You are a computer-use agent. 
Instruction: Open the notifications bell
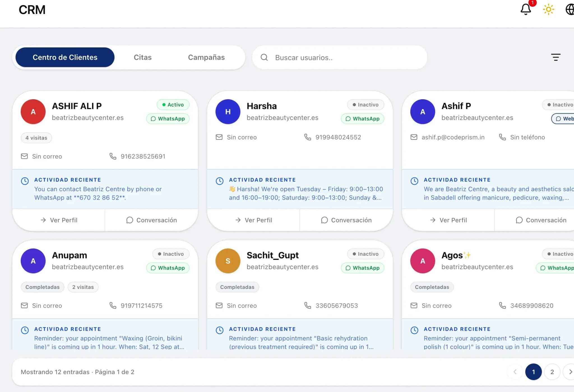click(x=526, y=9)
